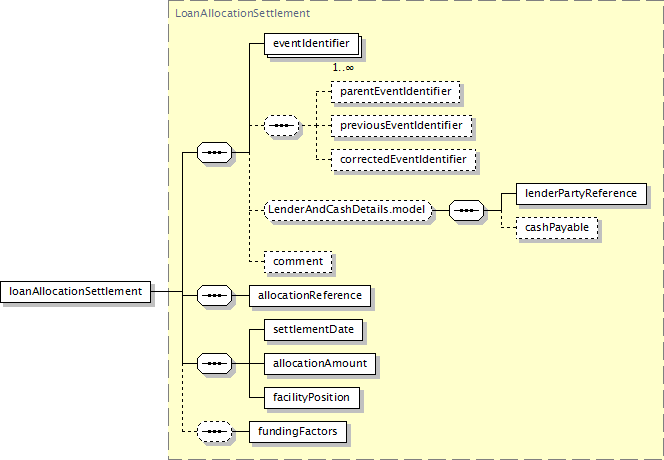Select the cashPayable optional element
The width and height of the screenshot is (664, 460).
(557, 228)
